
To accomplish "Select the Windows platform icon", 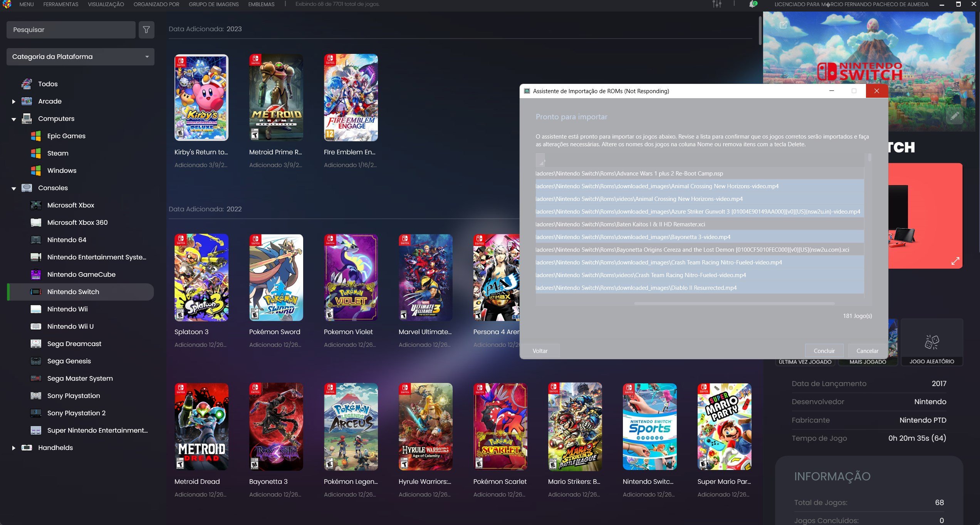I will [x=36, y=171].
